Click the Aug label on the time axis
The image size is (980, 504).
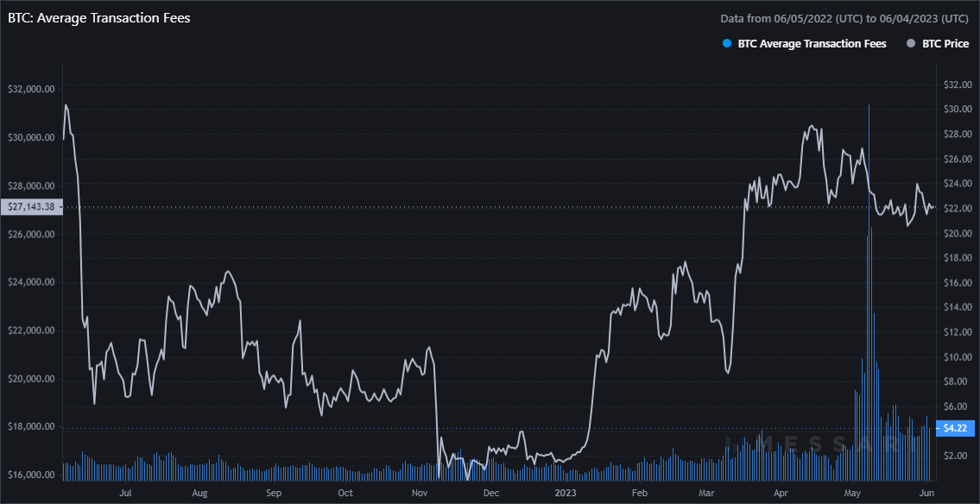pos(199,492)
